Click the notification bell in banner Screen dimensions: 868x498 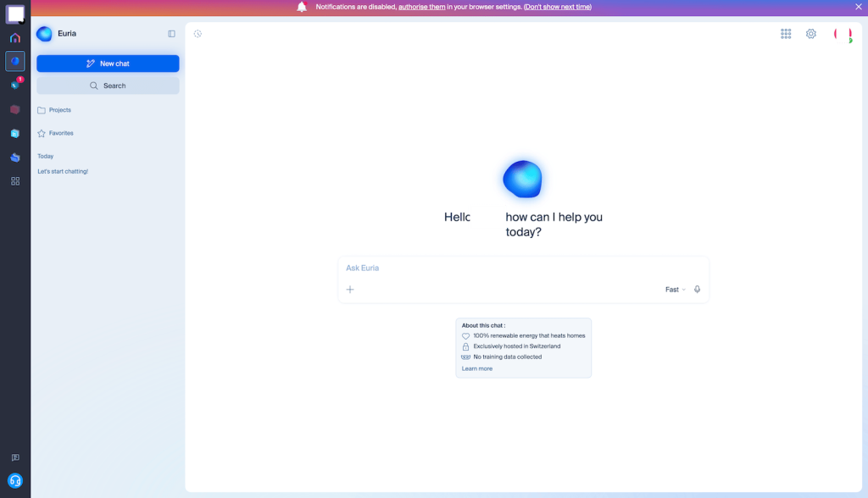pyautogui.click(x=302, y=7)
